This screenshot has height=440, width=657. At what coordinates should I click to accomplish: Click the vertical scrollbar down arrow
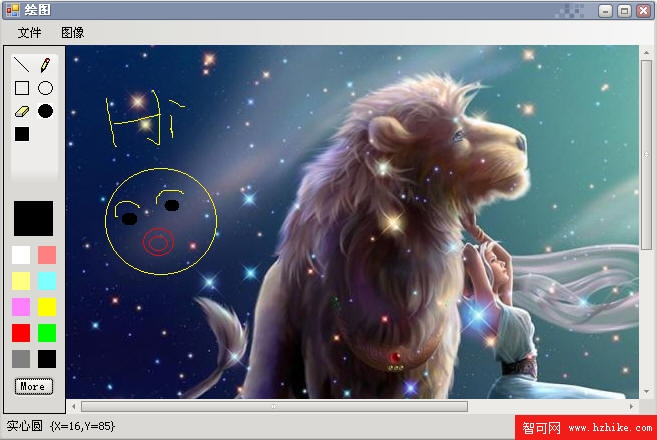click(647, 392)
